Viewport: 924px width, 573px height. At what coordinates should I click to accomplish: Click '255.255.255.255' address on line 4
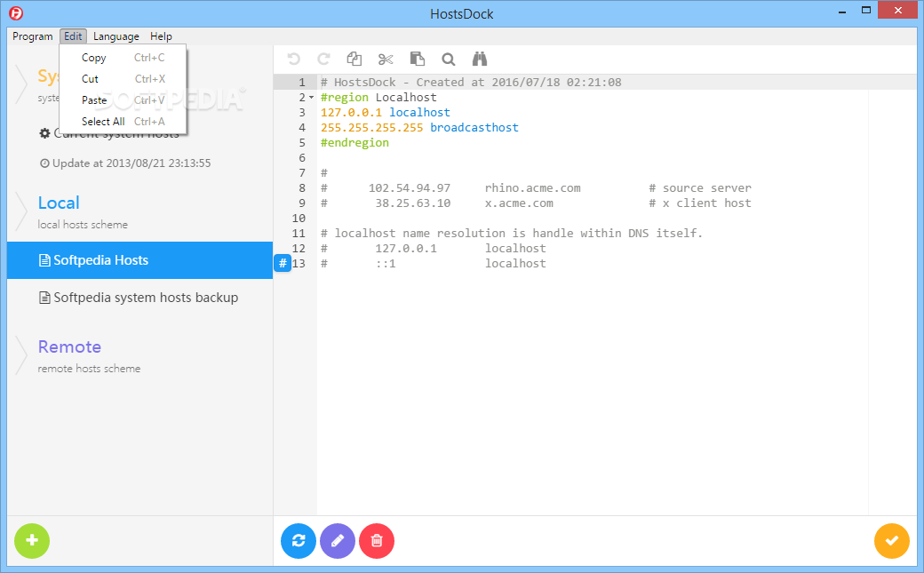tap(372, 127)
